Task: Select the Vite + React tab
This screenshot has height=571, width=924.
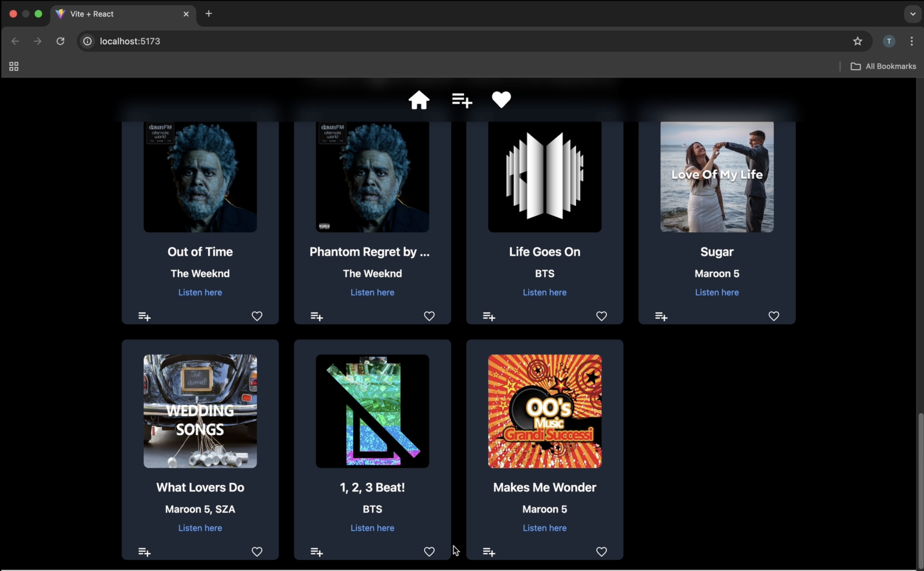Action: tap(113, 14)
